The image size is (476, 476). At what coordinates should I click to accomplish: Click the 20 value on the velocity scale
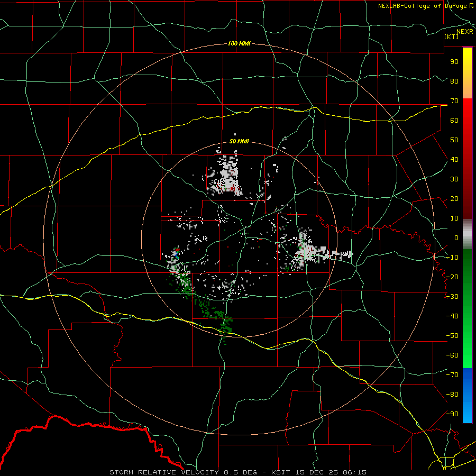[x=454, y=198]
